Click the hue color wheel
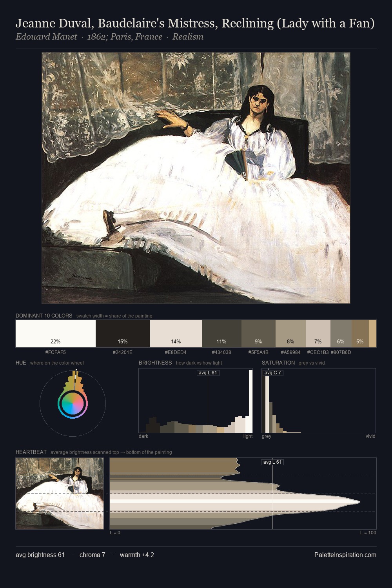The width and height of the screenshot is (392, 588). tap(73, 403)
